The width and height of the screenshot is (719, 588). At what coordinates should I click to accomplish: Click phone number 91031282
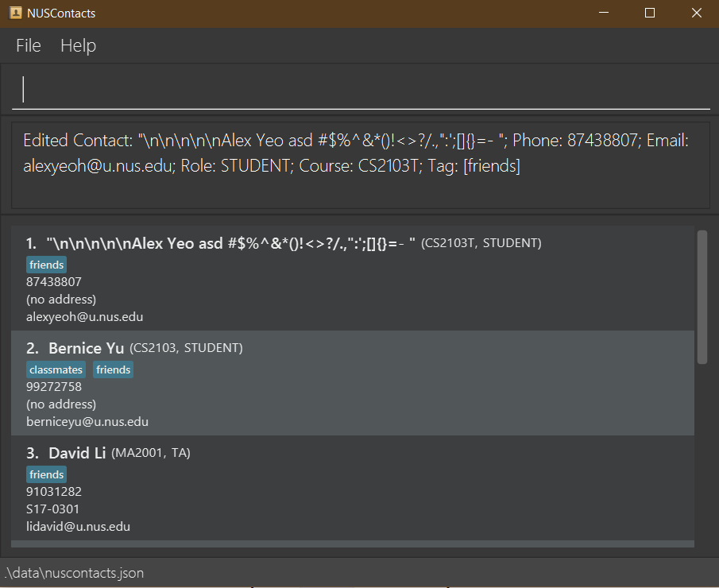click(x=54, y=492)
